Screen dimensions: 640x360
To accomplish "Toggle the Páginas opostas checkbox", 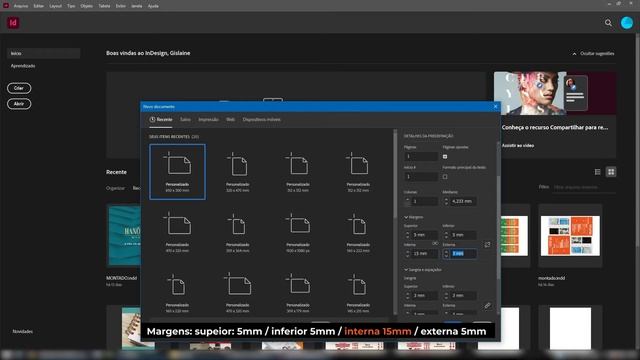I will coord(445,156).
